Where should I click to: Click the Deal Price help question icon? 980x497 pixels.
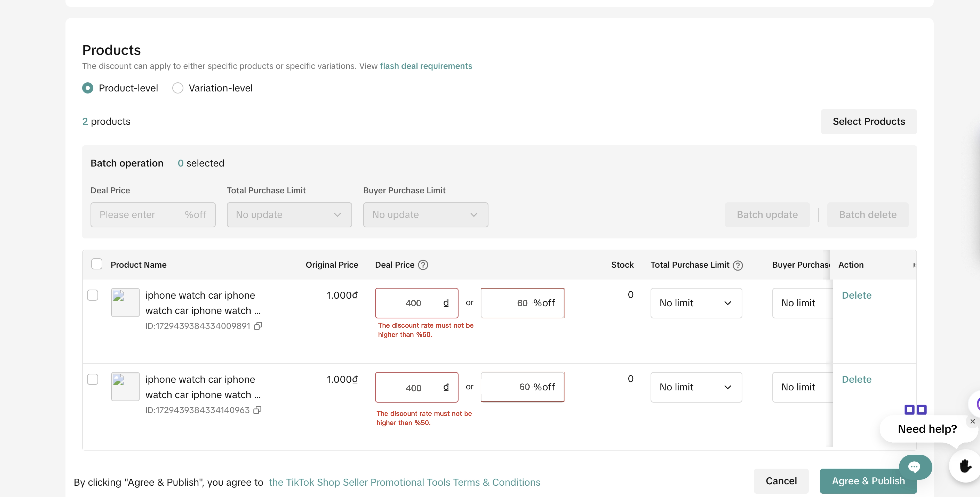[423, 265]
